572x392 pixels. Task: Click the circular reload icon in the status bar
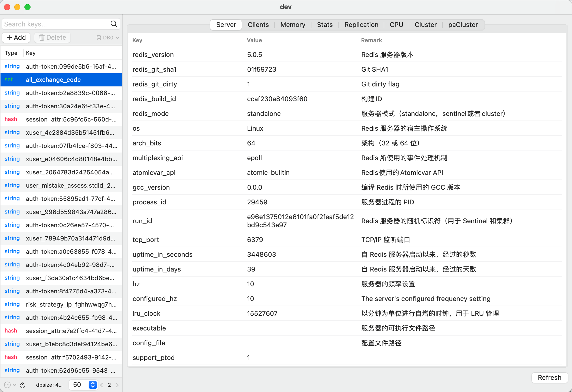[23, 385]
